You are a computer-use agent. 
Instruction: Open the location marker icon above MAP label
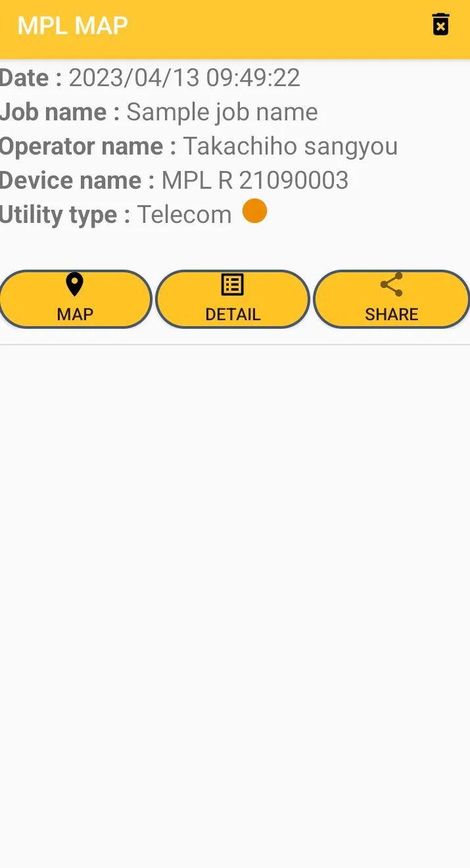click(x=74, y=284)
